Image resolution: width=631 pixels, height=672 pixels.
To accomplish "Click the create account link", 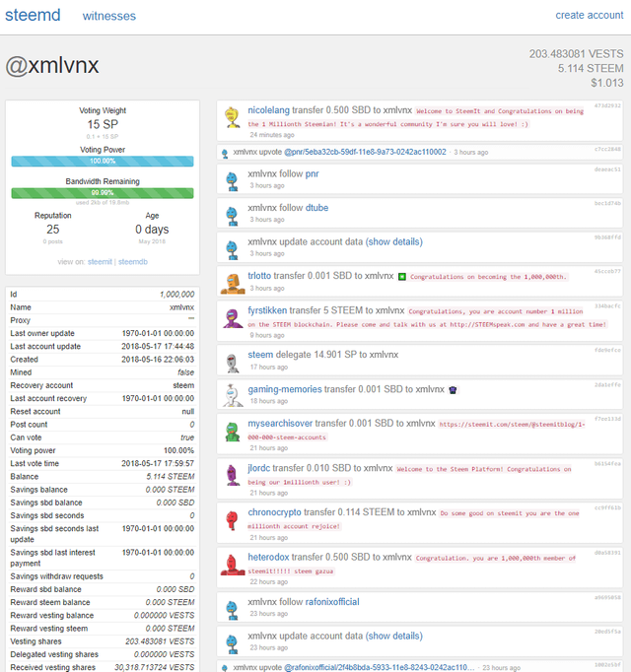I will click(590, 15).
